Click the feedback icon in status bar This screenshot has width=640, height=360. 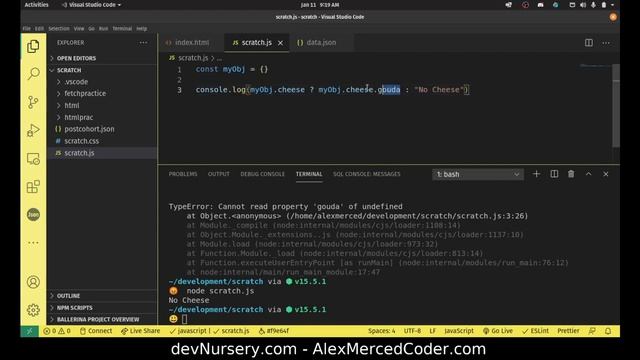point(592,331)
